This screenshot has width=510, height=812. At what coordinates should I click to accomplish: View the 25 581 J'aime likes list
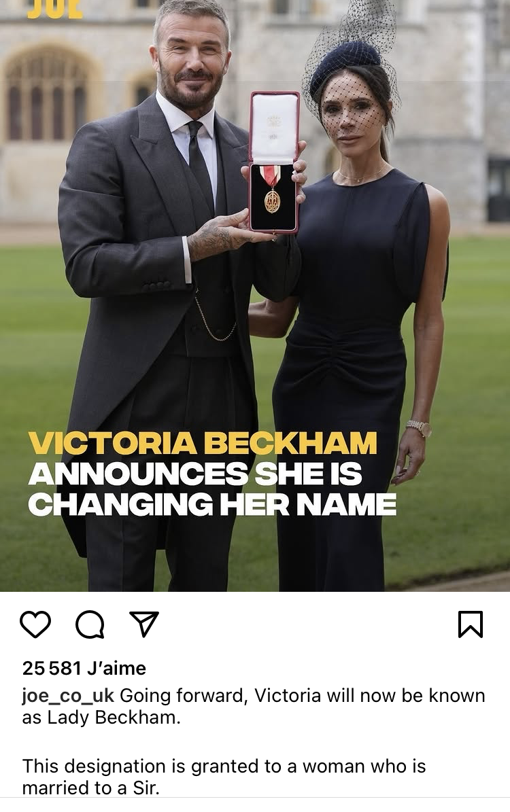(x=84, y=668)
